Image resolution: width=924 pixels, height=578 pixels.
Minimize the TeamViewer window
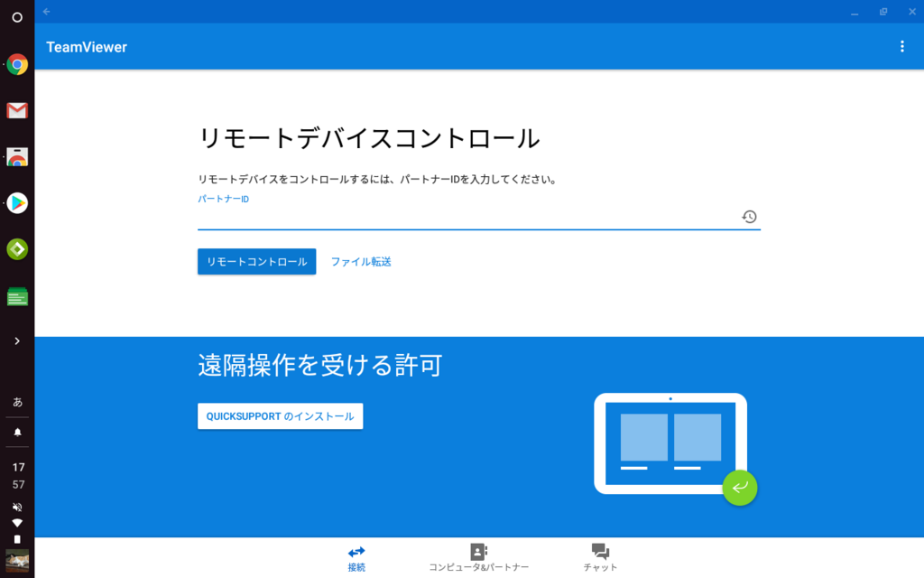tap(855, 12)
